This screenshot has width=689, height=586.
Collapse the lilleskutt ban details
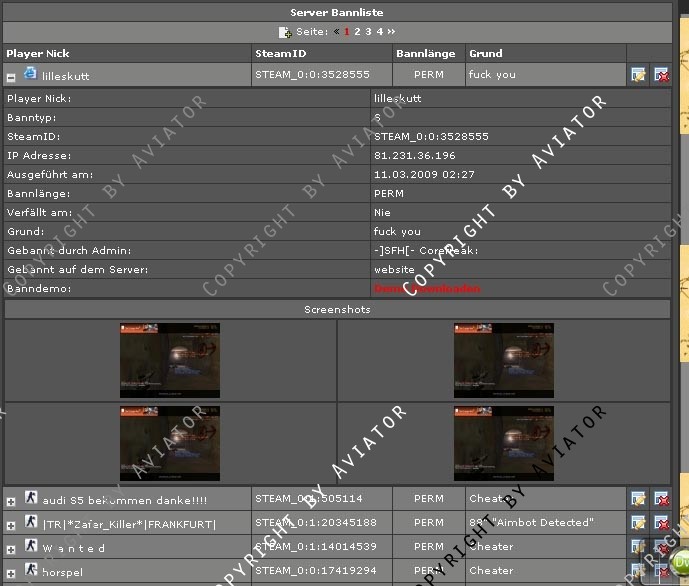[x=11, y=76]
